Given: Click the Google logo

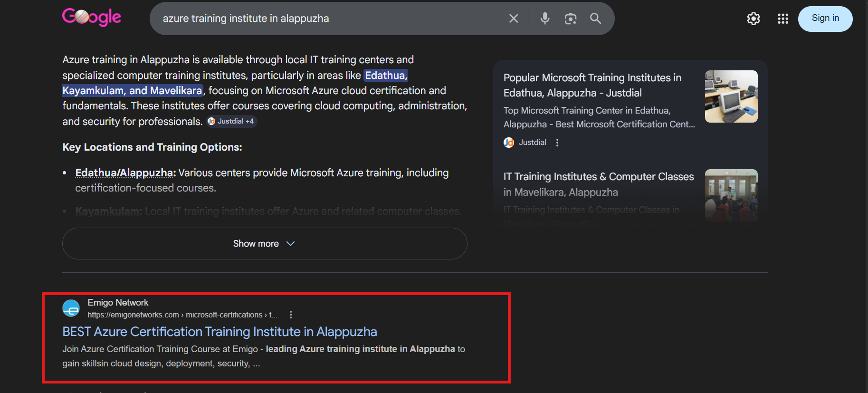Looking at the screenshot, I should pos(92,18).
